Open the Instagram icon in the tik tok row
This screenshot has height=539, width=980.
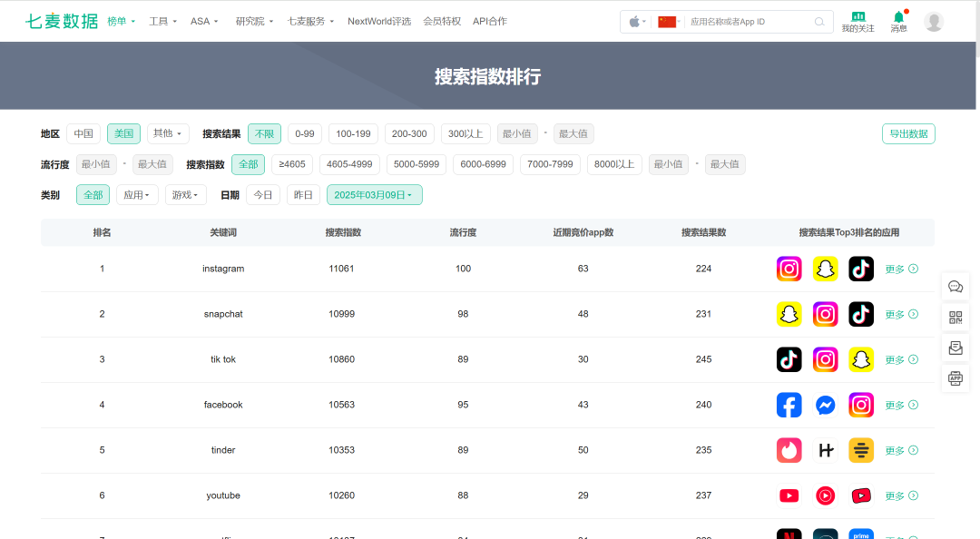point(825,359)
